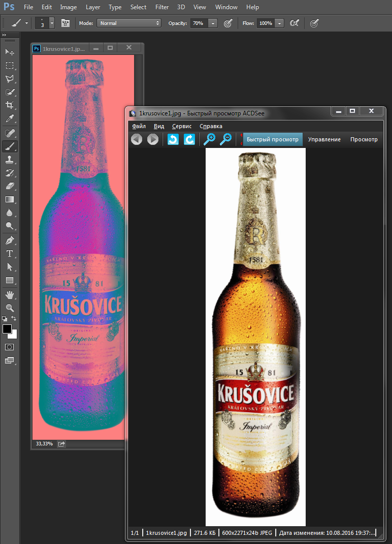Click the background white color swatch
Screen dimensions: 392x544
pyautogui.click(x=14, y=336)
